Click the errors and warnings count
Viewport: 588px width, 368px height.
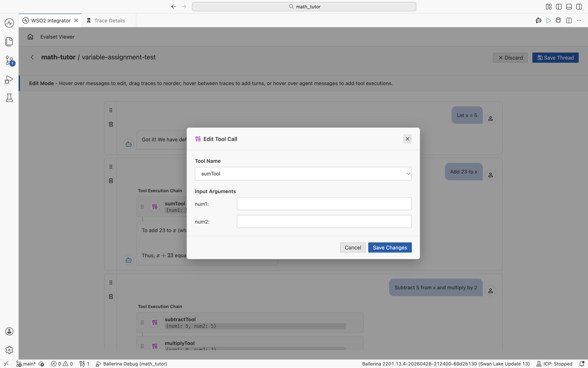pos(62,364)
